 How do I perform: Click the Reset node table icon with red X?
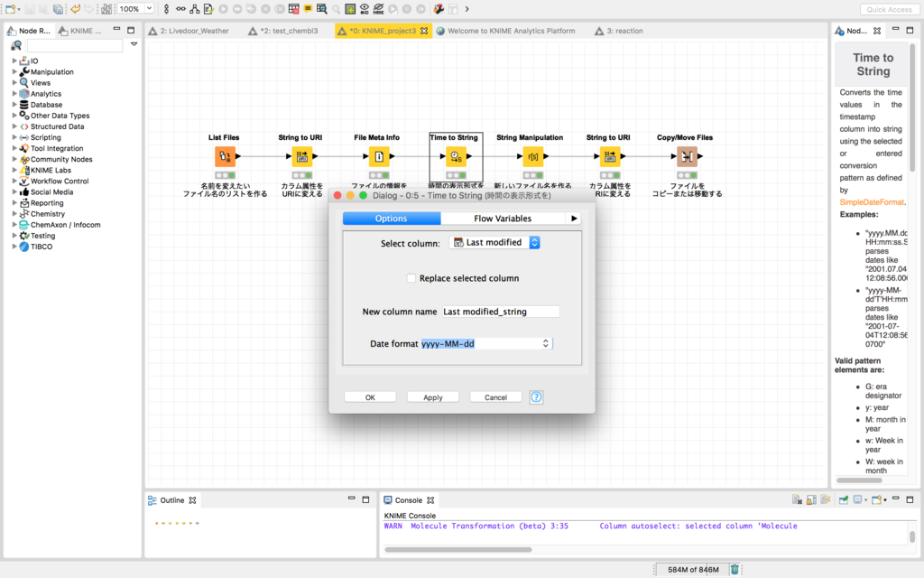293,9
